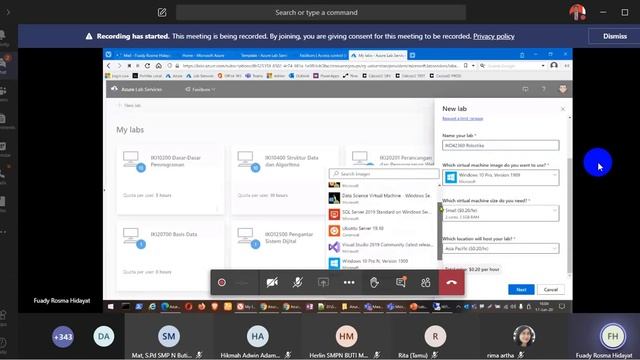Choose Visual Studio 2019 Community image
This screenshot has height=360, width=640.
[383, 247]
